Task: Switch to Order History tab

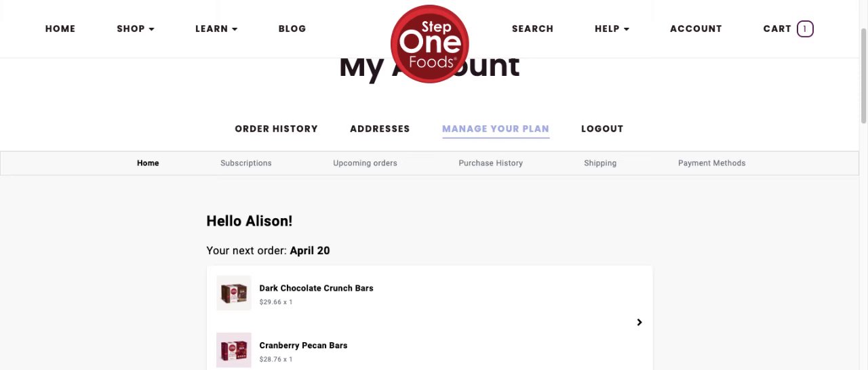Action: [x=276, y=129]
